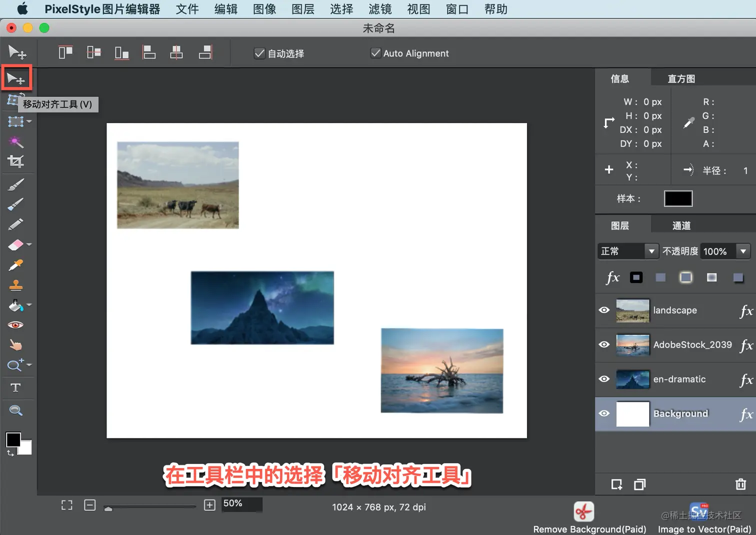This screenshot has width=756, height=535.
Task: Select the Paint Bucket tool
Action: click(15, 305)
